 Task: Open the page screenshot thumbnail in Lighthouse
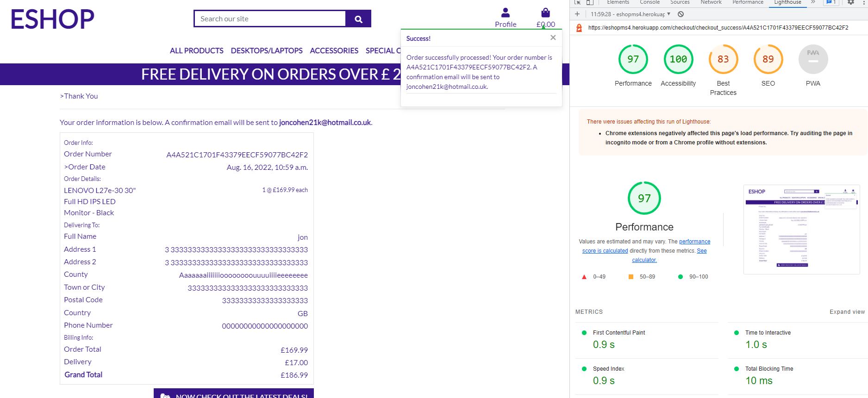click(x=801, y=230)
